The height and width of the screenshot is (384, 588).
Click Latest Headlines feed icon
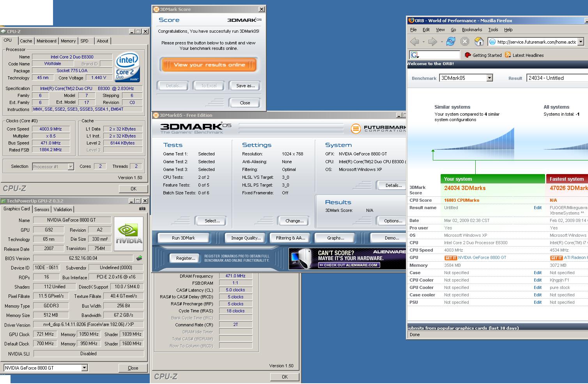click(x=508, y=55)
